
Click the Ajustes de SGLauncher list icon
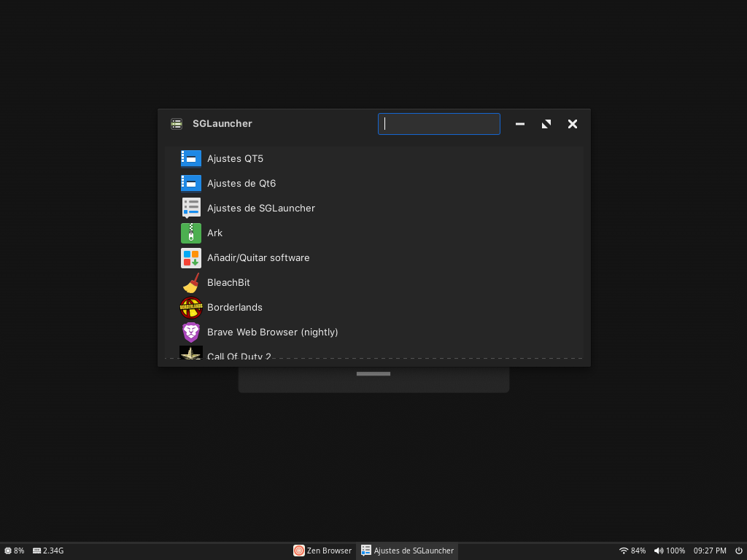[x=191, y=208]
